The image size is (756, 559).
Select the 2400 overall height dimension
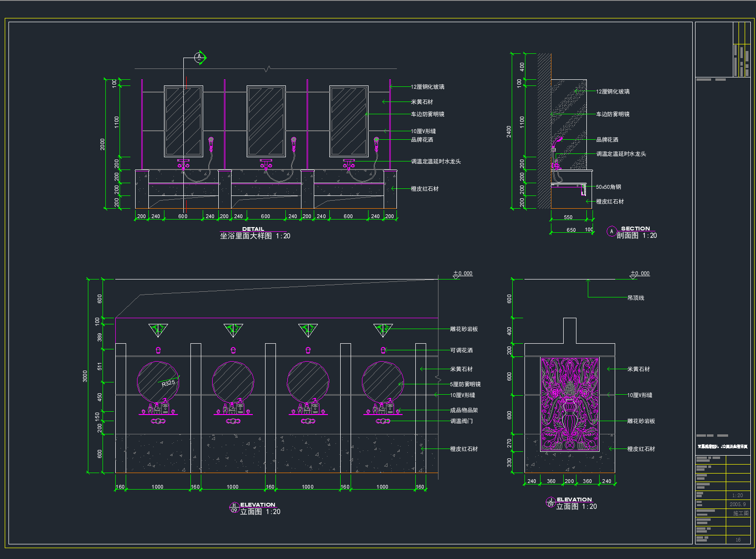tap(509, 132)
